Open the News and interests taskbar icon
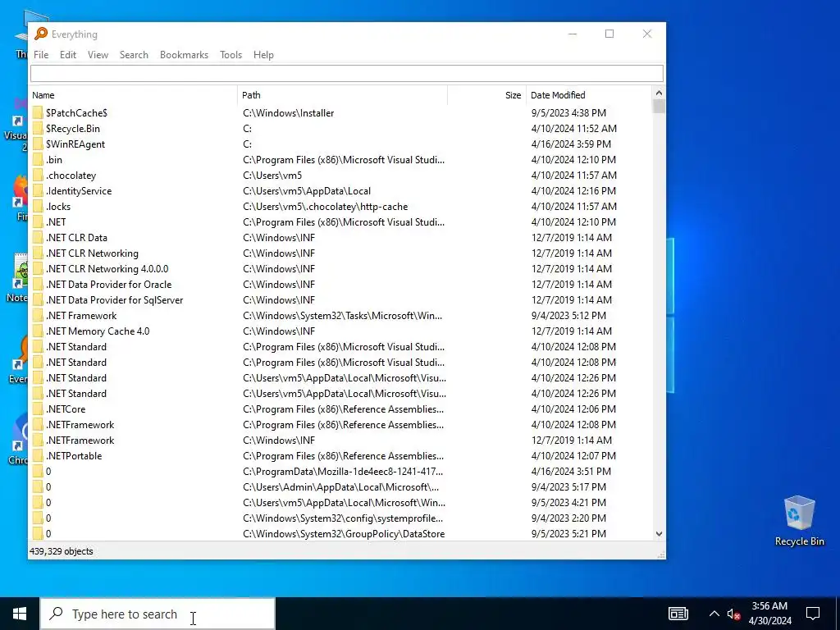Viewport: 840px width, 630px height. tap(678, 614)
